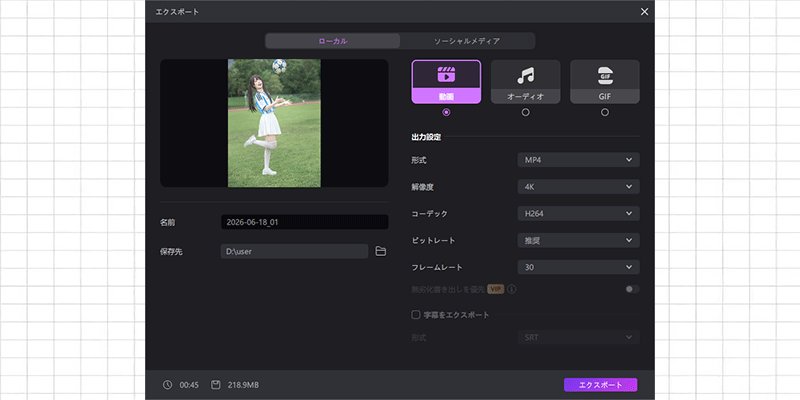
Task: Click the コーデック label
Action: click(430, 213)
